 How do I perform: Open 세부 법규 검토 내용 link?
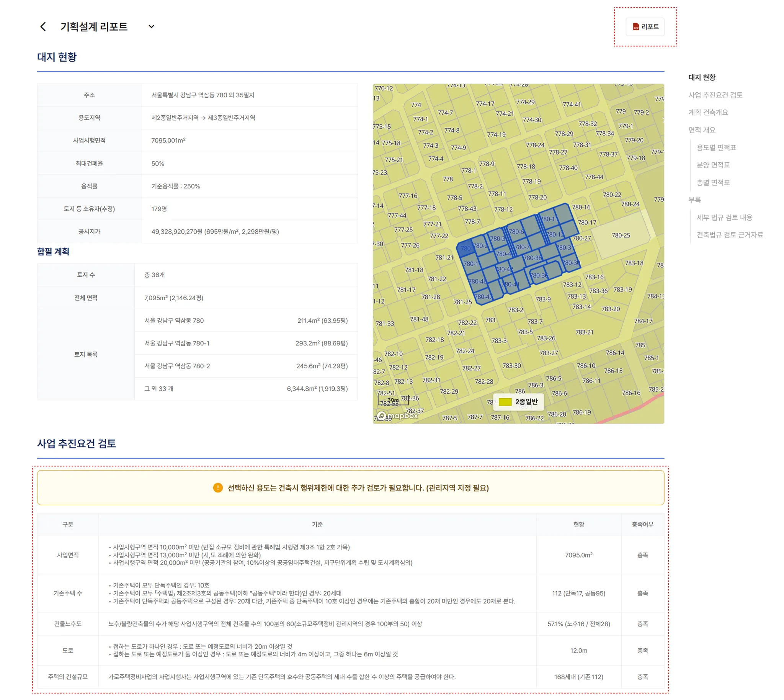[724, 218]
